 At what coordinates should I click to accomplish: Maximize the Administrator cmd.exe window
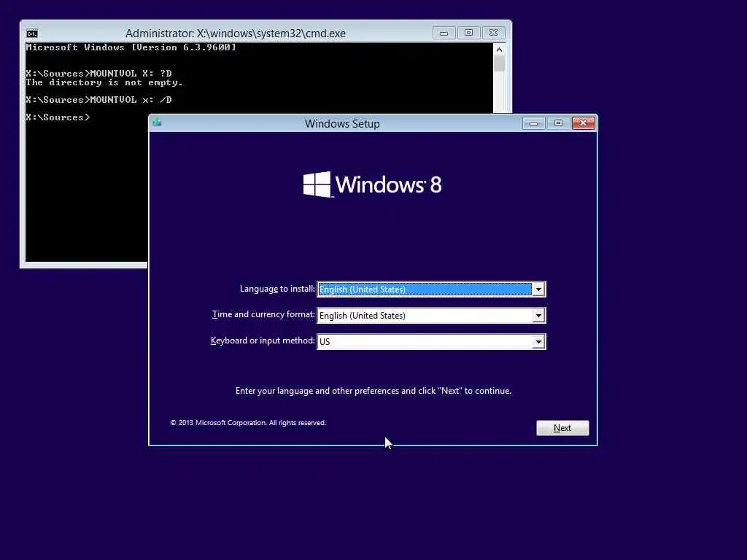(469, 33)
